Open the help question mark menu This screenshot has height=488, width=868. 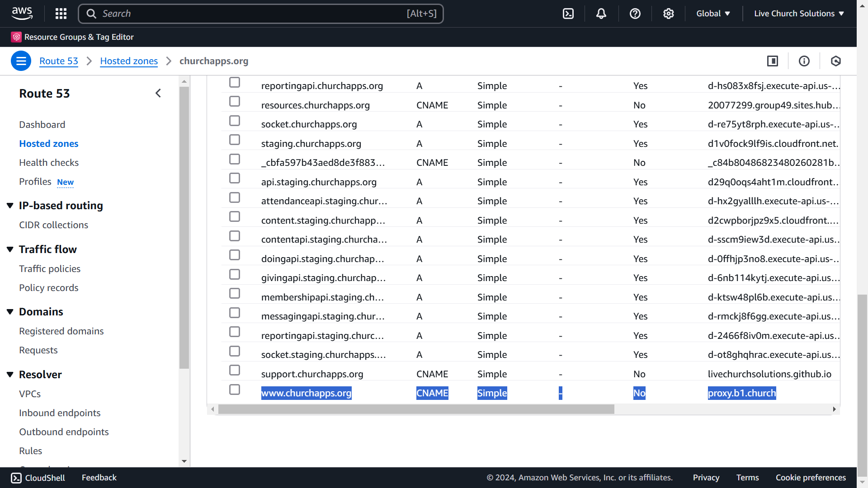pos(635,14)
